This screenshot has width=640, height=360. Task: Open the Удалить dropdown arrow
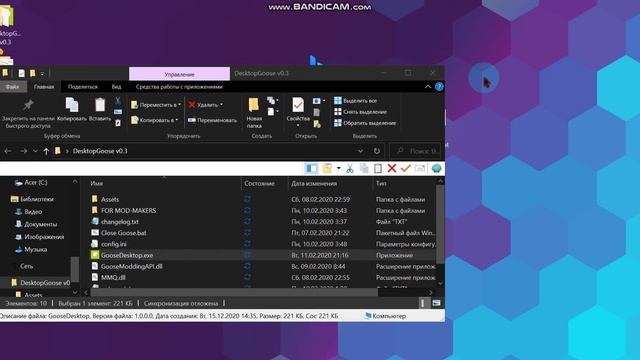(221, 105)
